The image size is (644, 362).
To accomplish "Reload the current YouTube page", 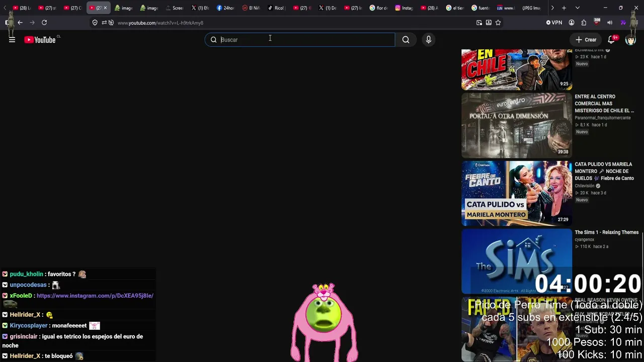I will point(44,23).
